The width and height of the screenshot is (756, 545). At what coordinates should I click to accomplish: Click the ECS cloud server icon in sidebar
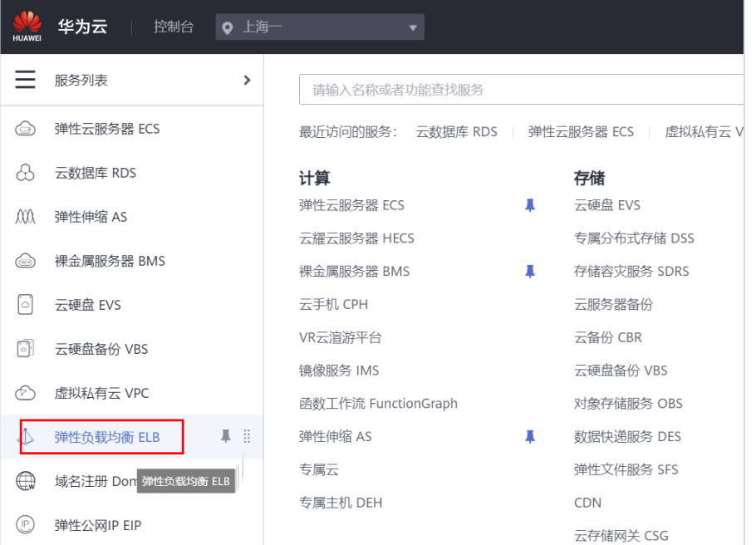click(x=25, y=129)
